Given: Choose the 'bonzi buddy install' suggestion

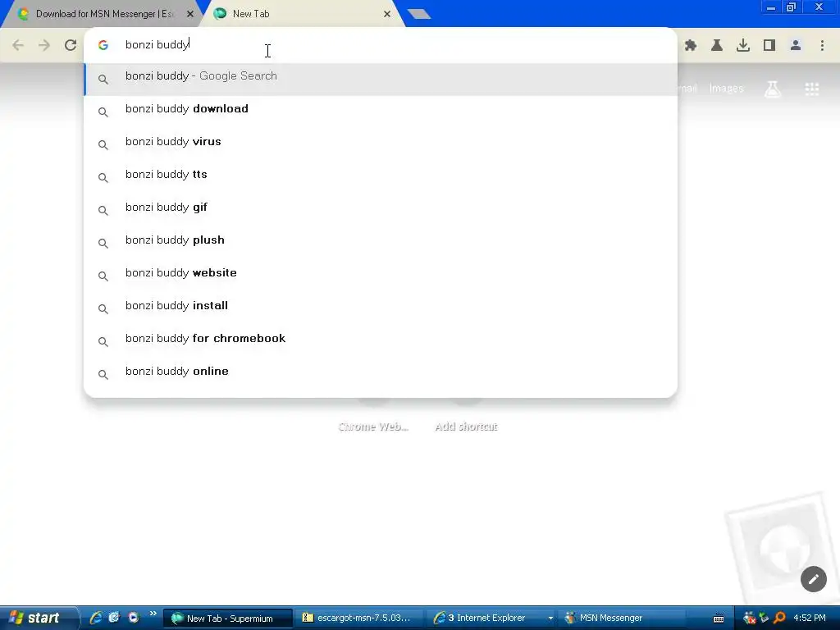Looking at the screenshot, I should [x=381, y=308].
